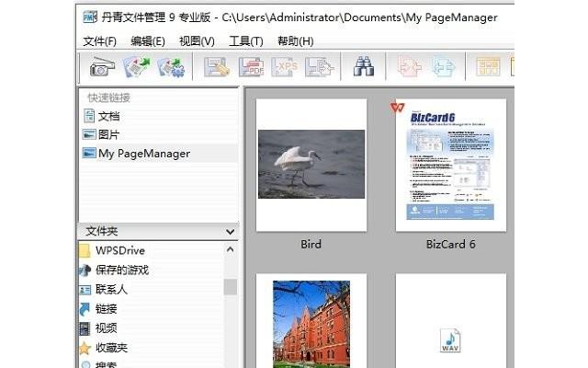This screenshot has height=368, width=588.
Task: Collapse the 文件夹 panel chevron
Action: tap(231, 232)
